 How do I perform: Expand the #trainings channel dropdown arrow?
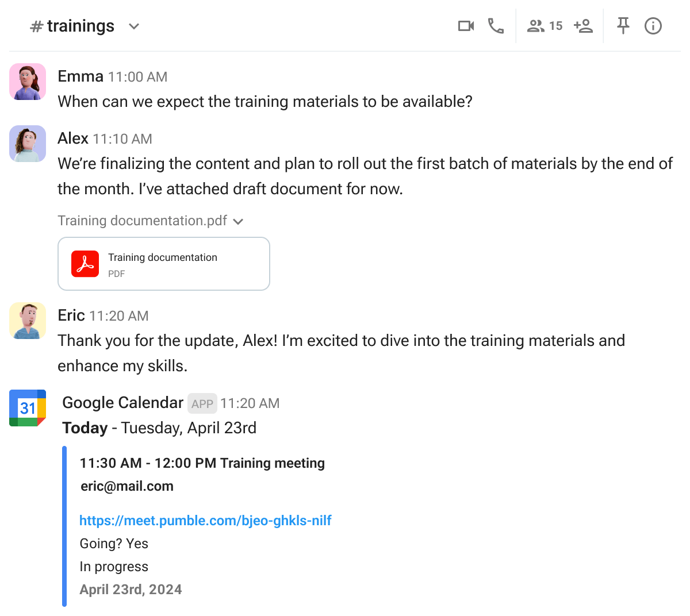coord(134,26)
